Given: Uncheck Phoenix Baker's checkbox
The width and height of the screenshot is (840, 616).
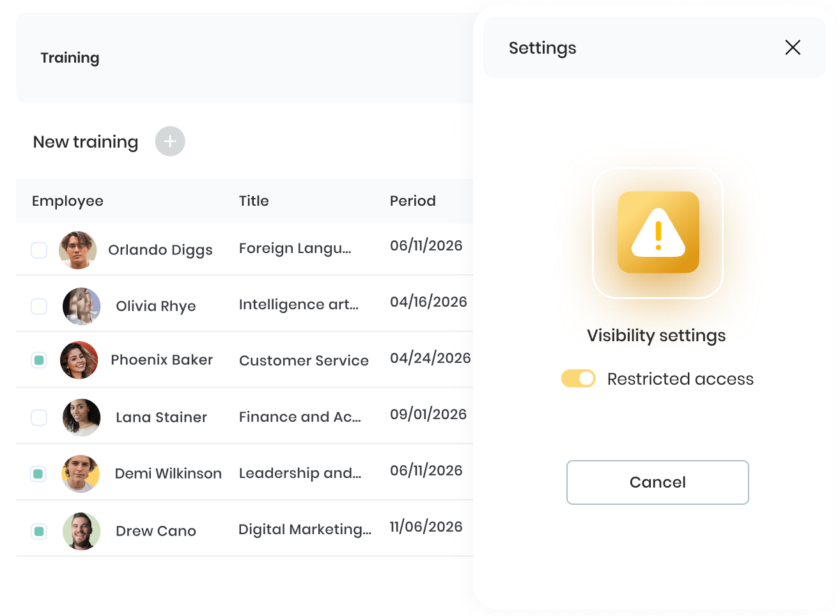Looking at the screenshot, I should [39, 360].
